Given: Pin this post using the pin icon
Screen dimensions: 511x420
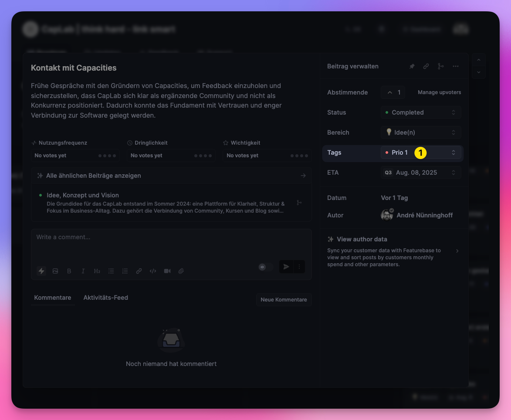Looking at the screenshot, I should pos(412,66).
